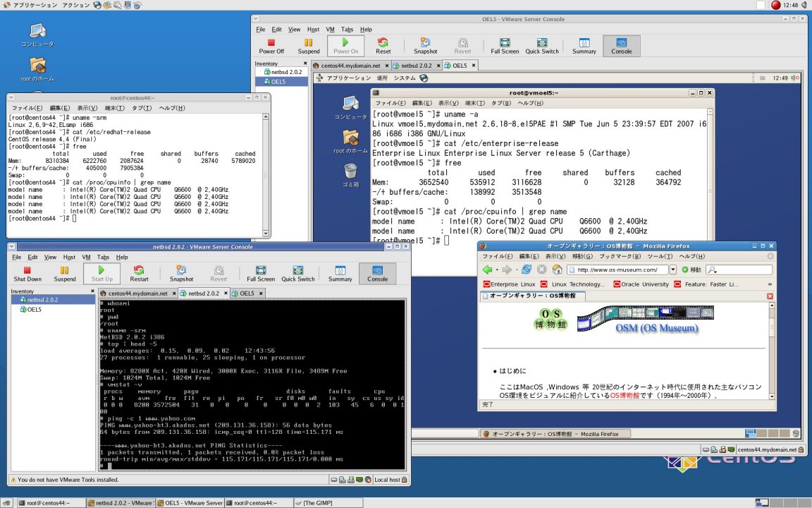This screenshot has width=812, height=508.
Task: Open bookmarks menu in Firefox
Action: [620, 256]
